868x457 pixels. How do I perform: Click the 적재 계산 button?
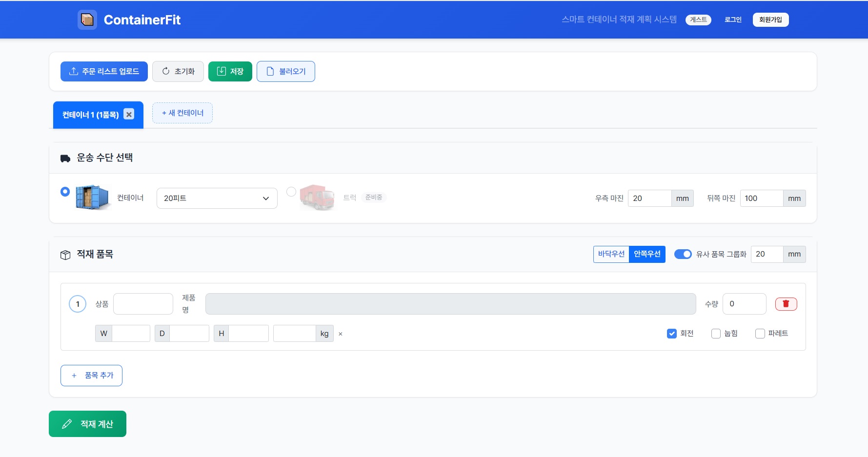tap(87, 424)
